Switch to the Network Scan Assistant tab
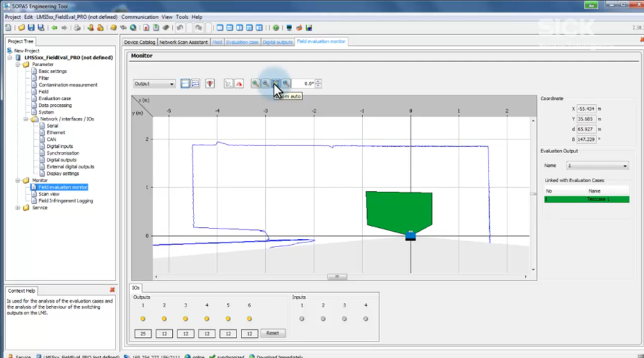The height and width of the screenshot is (358, 644). tap(184, 42)
